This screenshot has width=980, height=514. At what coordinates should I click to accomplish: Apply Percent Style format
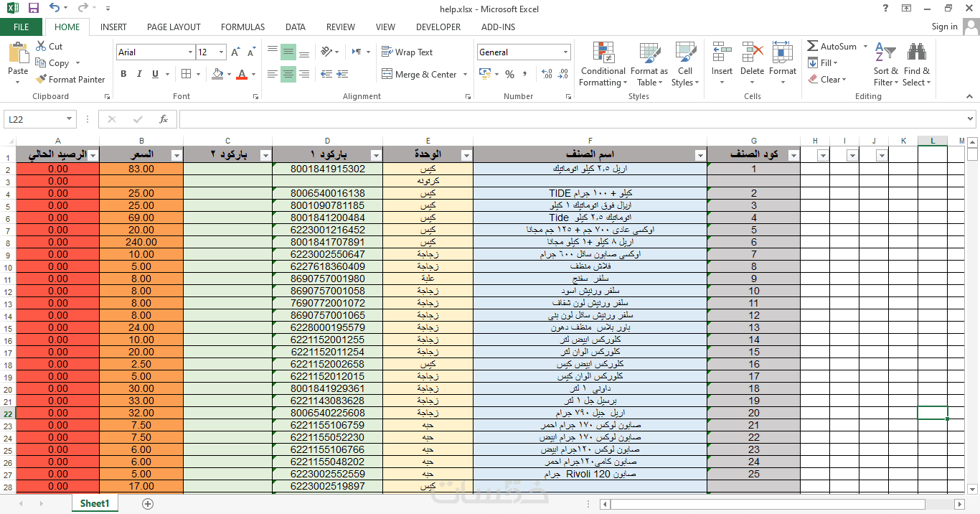[509, 75]
